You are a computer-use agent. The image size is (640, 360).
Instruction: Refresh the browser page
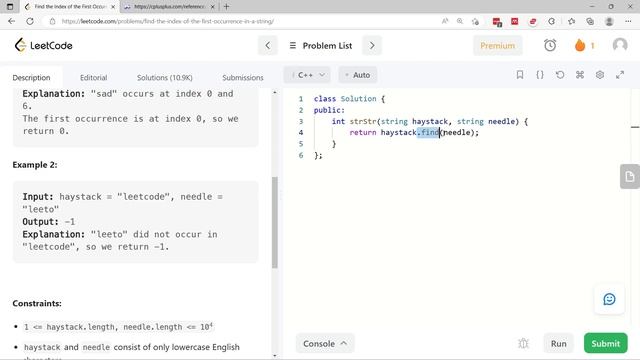30,21
